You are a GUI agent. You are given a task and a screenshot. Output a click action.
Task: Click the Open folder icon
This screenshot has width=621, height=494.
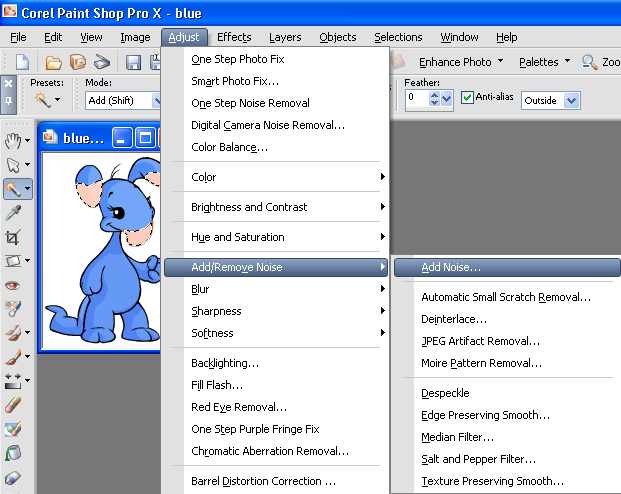click(53, 62)
